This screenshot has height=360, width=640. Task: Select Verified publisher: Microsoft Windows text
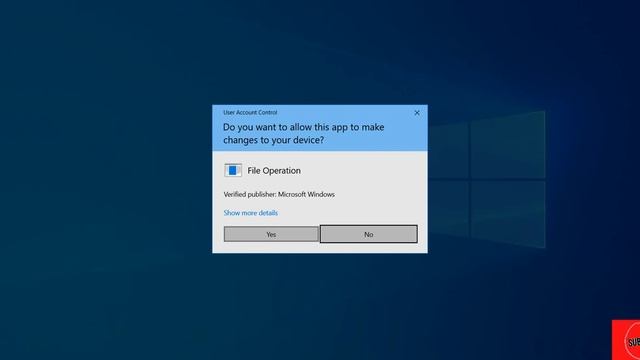click(x=279, y=194)
